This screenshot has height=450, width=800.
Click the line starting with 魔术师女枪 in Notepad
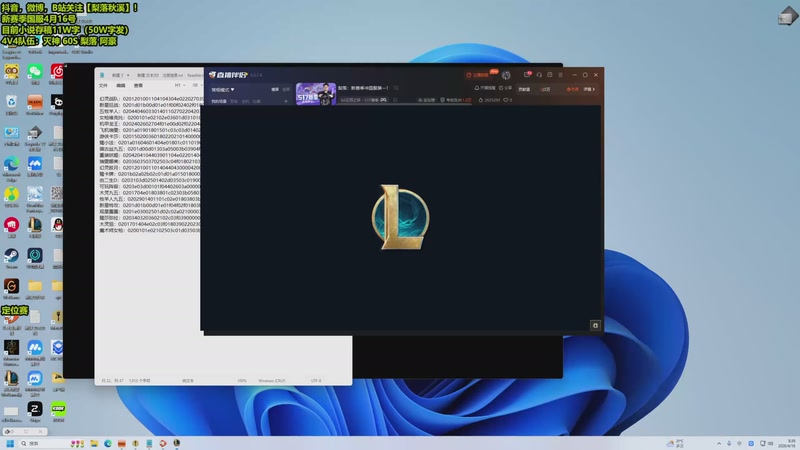pos(150,230)
